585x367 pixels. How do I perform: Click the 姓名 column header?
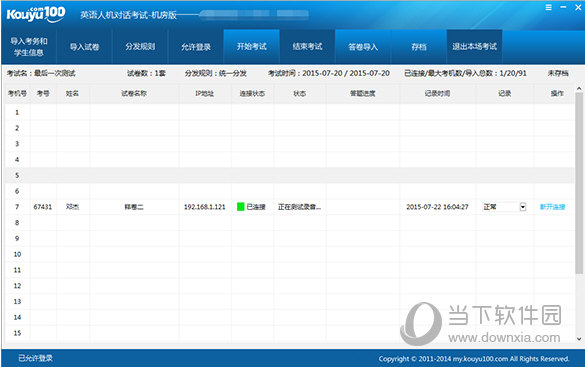pyautogui.click(x=72, y=93)
